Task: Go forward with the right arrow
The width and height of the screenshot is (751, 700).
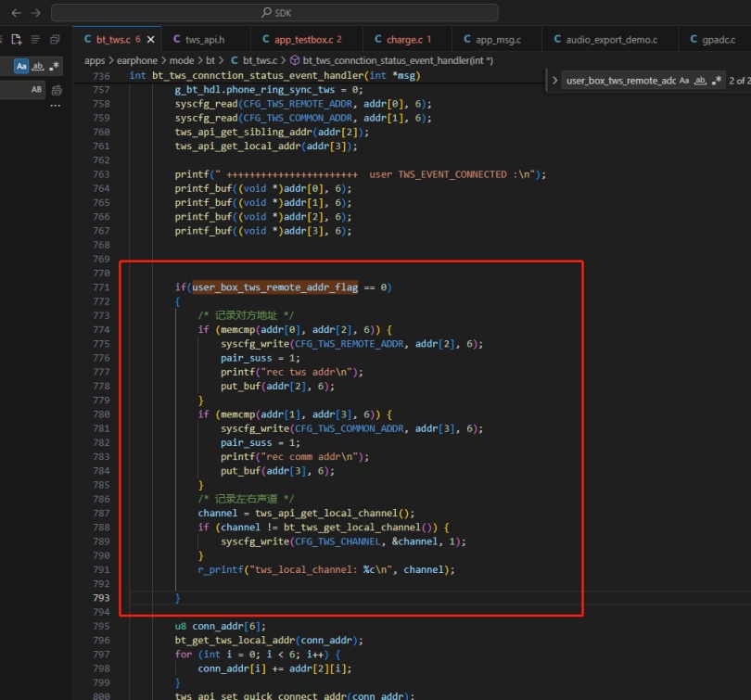Action: (36, 13)
